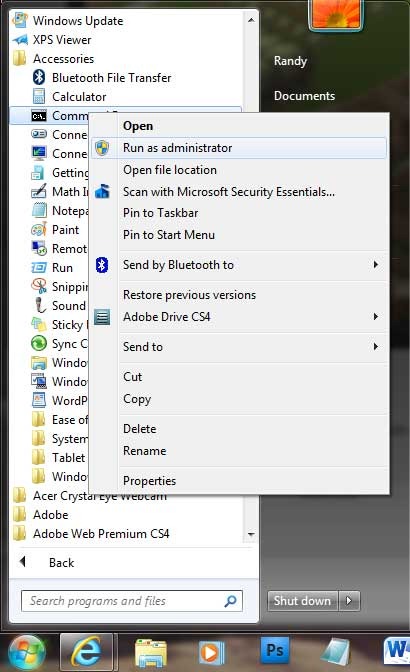Screen dimensions: 410x672
Task: Choose Pin to Start Menu
Action: click(x=239, y=235)
